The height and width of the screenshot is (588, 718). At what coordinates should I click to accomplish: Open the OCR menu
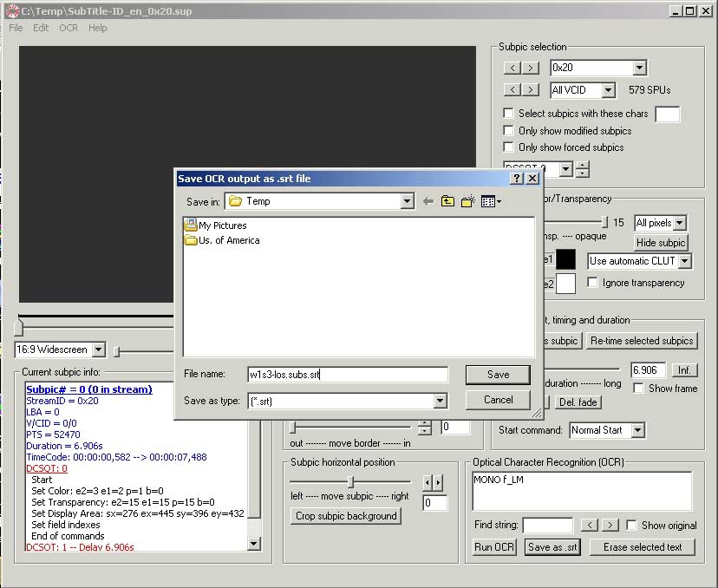(x=69, y=28)
